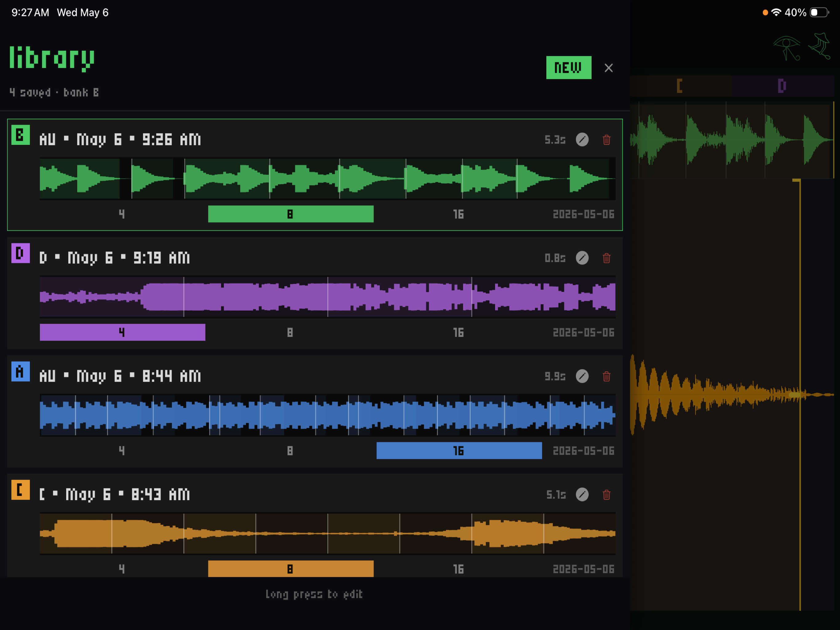Delete the 8:43 AM recording
This screenshot has height=630, width=840.
click(x=606, y=494)
